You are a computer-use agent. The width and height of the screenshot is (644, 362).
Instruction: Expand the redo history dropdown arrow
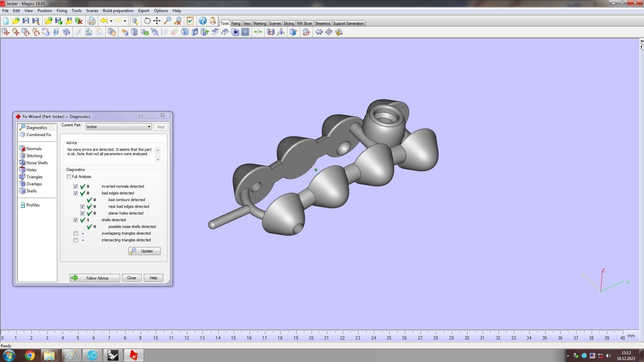click(x=125, y=21)
